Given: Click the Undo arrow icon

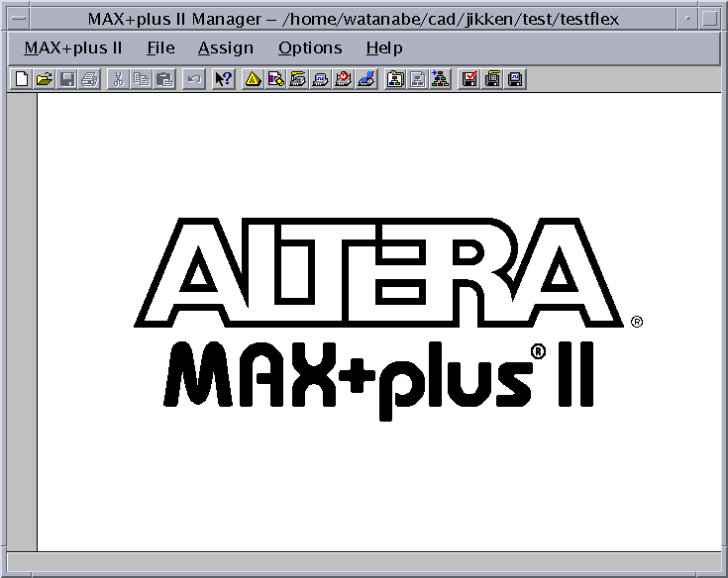Looking at the screenshot, I should [x=193, y=79].
